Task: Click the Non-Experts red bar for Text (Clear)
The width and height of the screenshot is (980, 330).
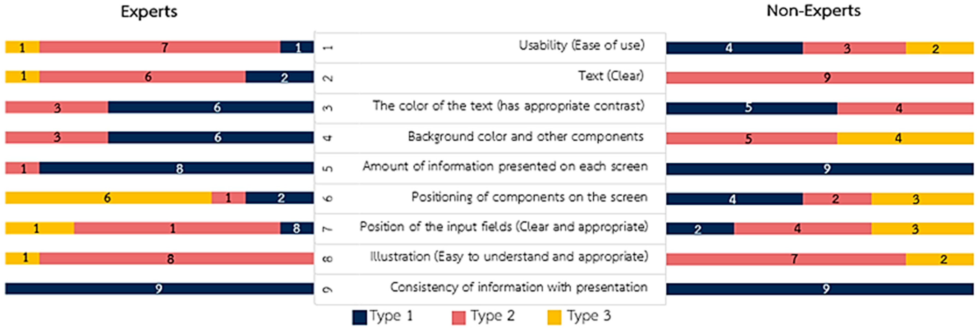Action: pos(819,78)
